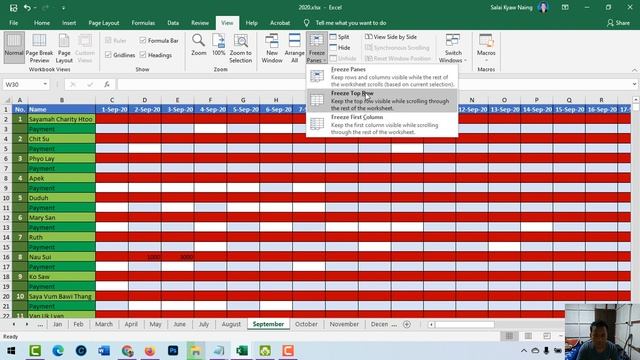Open a New Window
Image resolution: width=640 pixels, height=360 pixels.
click(272, 48)
